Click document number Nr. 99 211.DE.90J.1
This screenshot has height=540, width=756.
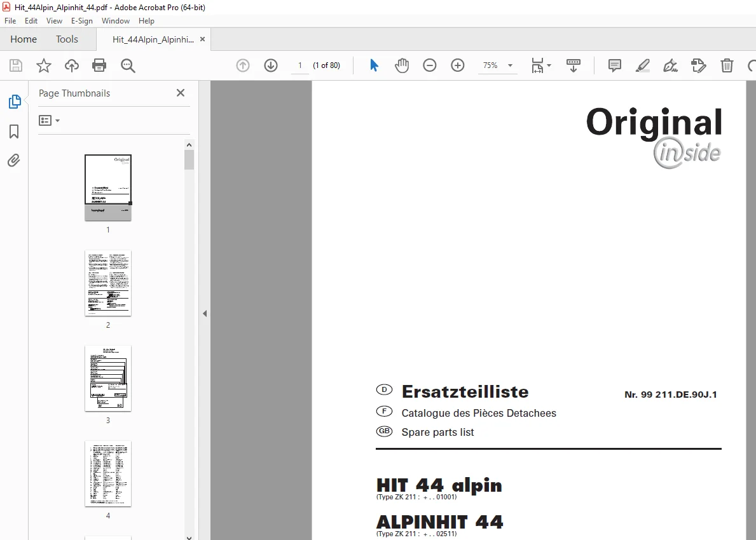[671, 395]
